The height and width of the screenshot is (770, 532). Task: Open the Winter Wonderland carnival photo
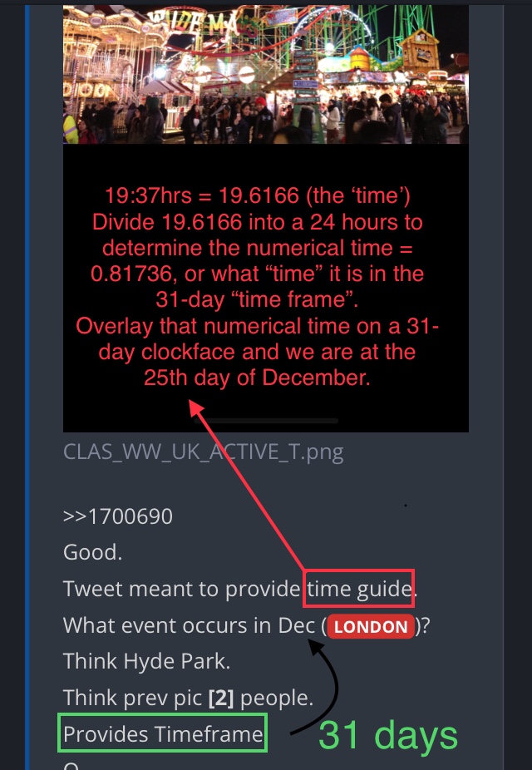tap(265, 74)
